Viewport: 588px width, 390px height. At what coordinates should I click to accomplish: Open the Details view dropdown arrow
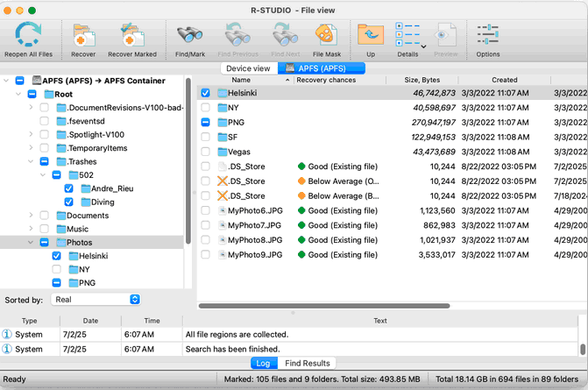pos(424,46)
